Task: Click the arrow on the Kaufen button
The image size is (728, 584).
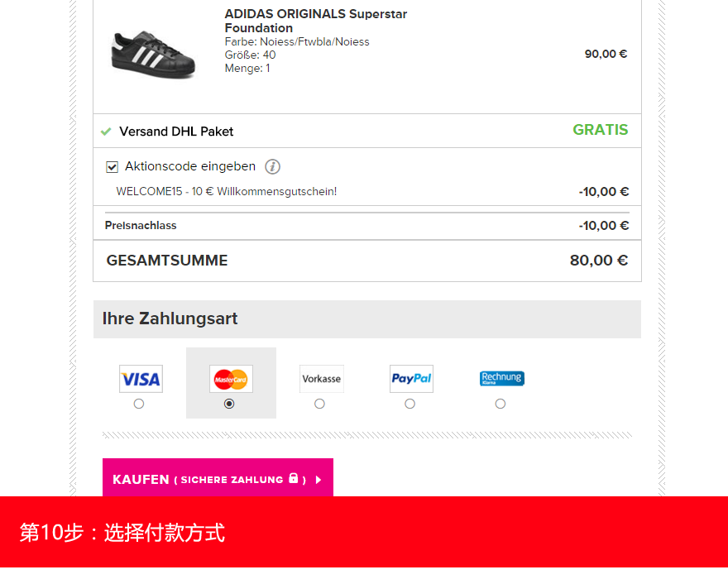Action: [x=318, y=480]
